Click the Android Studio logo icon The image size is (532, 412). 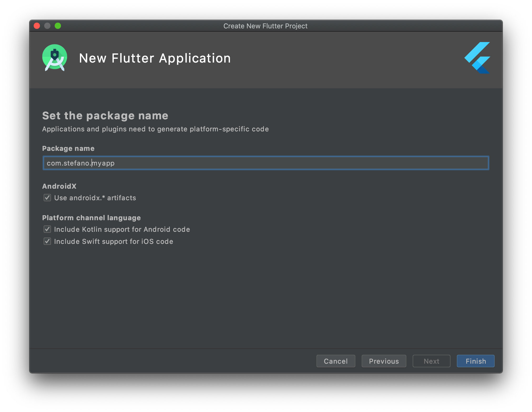(55, 58)
